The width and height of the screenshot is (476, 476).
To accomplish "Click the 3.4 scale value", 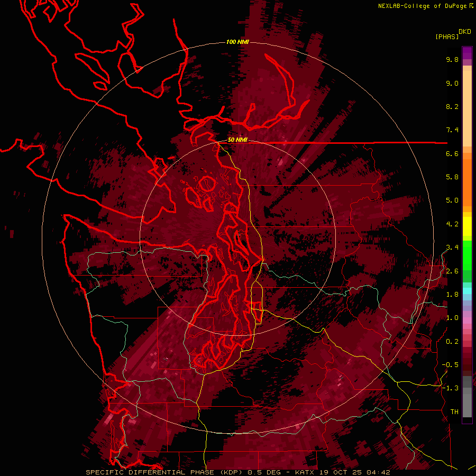I will tap(452, 248).
